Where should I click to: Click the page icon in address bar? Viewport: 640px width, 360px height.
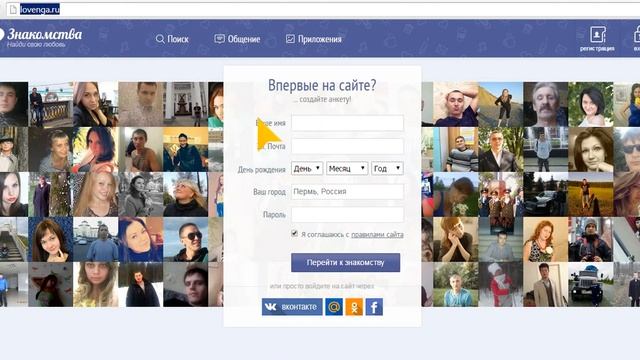[13, 9]
